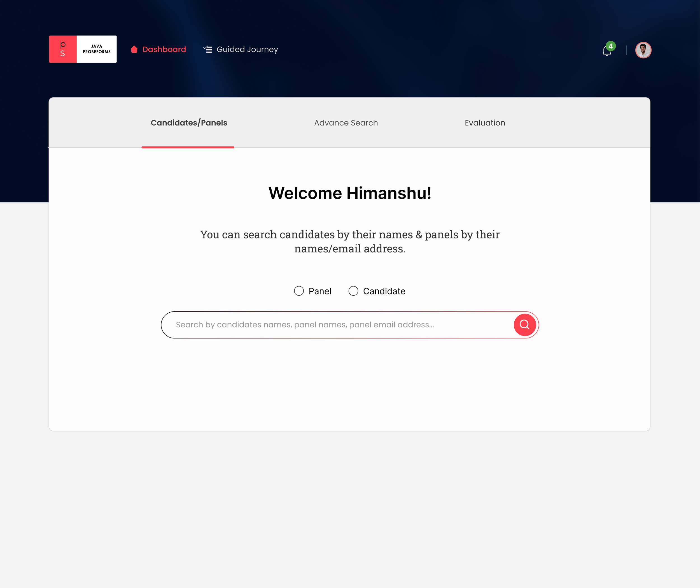This screenshot has width=700, height=588.
Task: Click the checklist icon beside Guided Journey
Action: (x=208, y=49)
